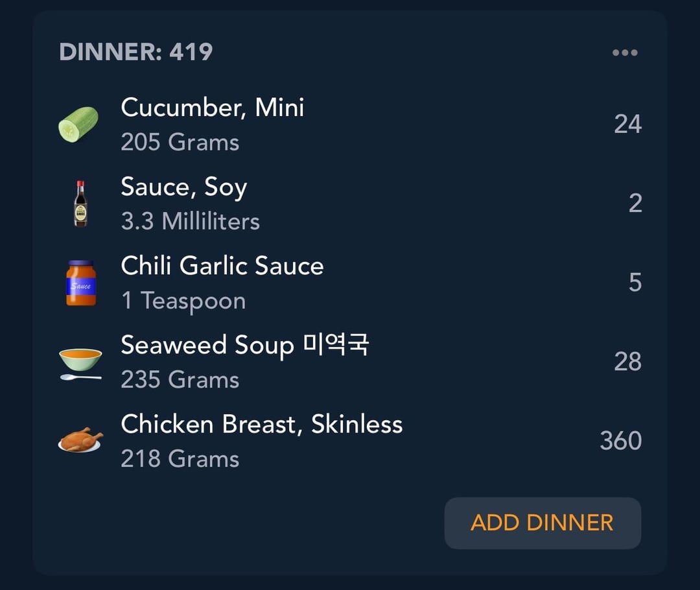Click the 24 calorie value for cucumber

pos(627,124)
